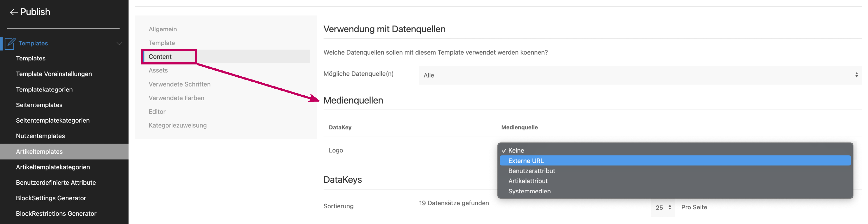The width and height of the screenshot is (868, 224).
Task: Open Template Voreinstellungen in sidebar
Action: (x=54, y=74)
